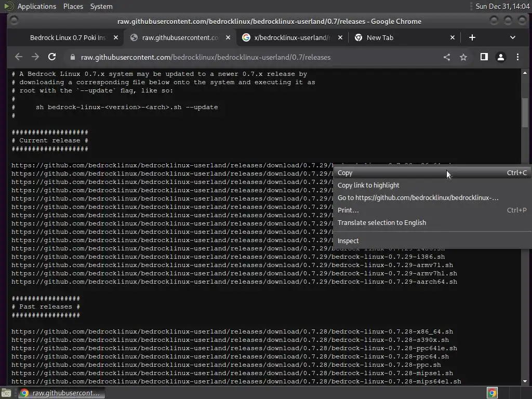Click the scrollbar down arrow
The width and height of the screenshot is (532, 399).
point(525,381)
